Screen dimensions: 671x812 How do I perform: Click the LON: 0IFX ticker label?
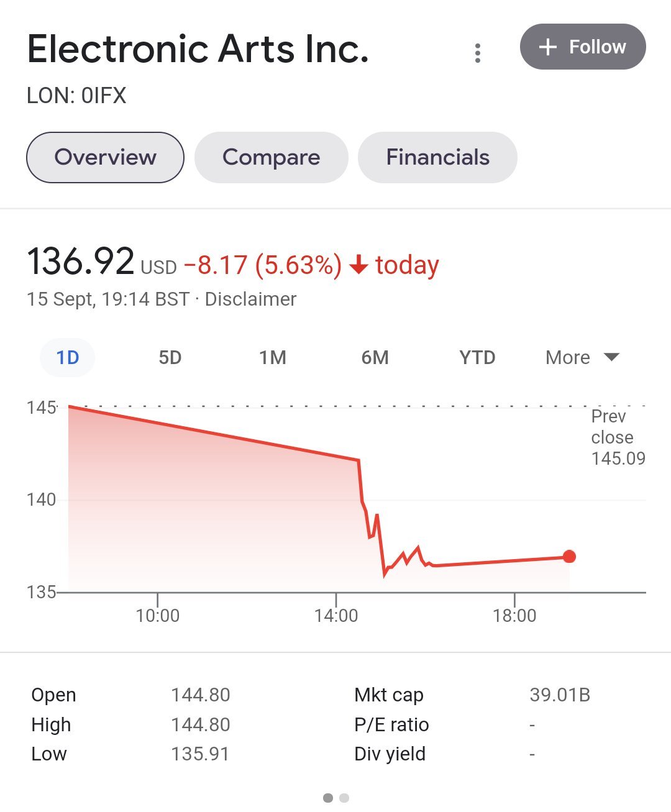pos(76,96)
